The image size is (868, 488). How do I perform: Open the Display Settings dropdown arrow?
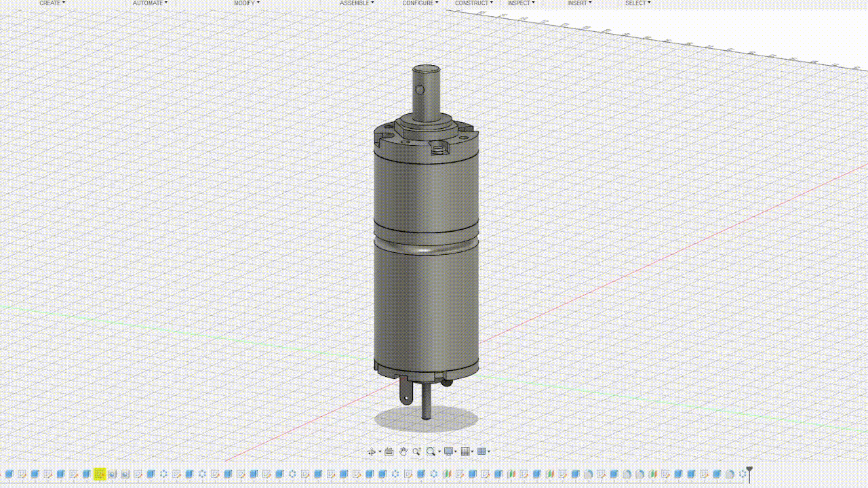456,451
